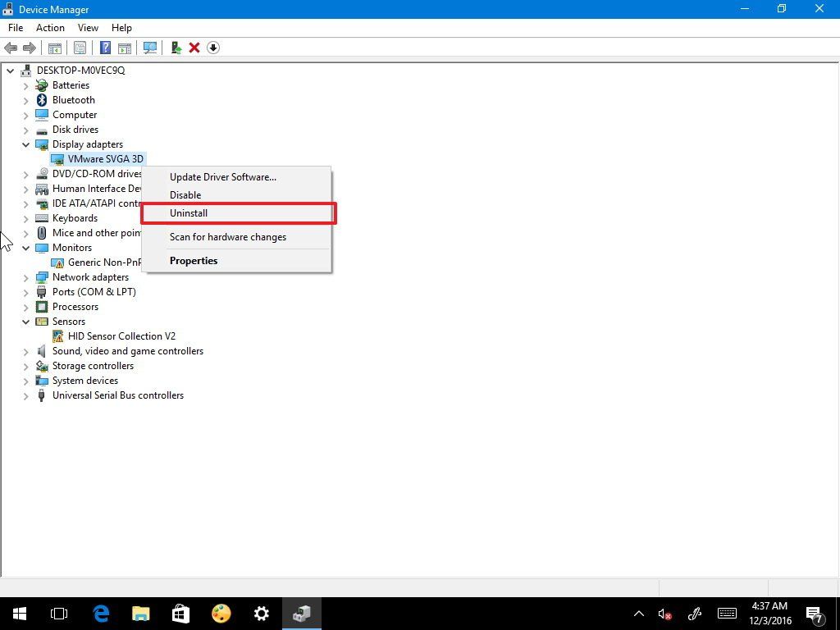Click the Back navigation arrow icon

11,48
